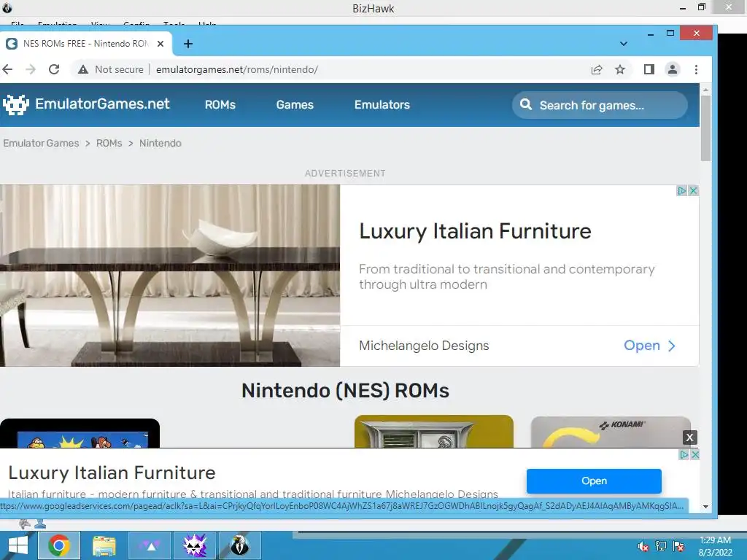Click AdChoices icon on bottom banner
This screenshot has height=560, width=747.
point(684,455)
